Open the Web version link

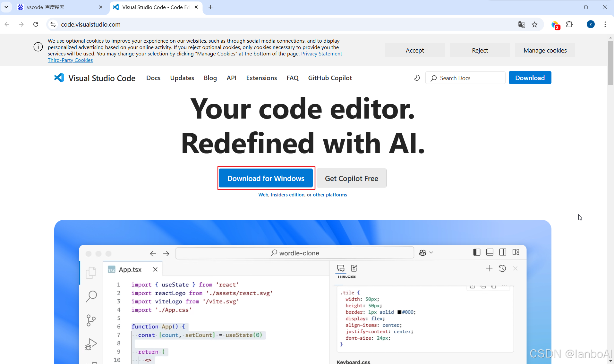(x=263, y=194)
